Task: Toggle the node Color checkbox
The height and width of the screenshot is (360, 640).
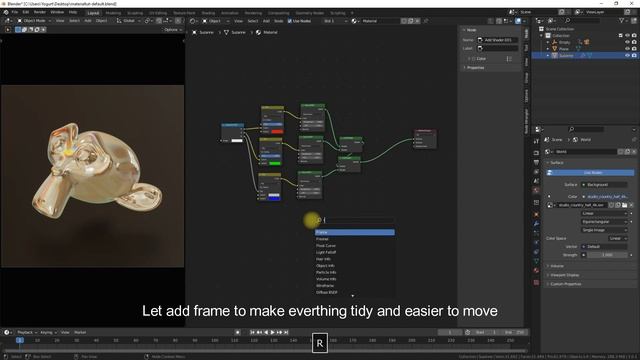Action: (x=474, y=59)
